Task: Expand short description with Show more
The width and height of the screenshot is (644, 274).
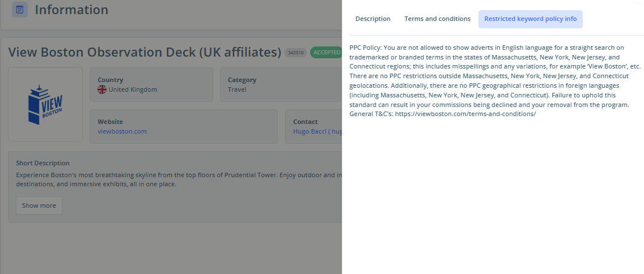Action: 39,205
